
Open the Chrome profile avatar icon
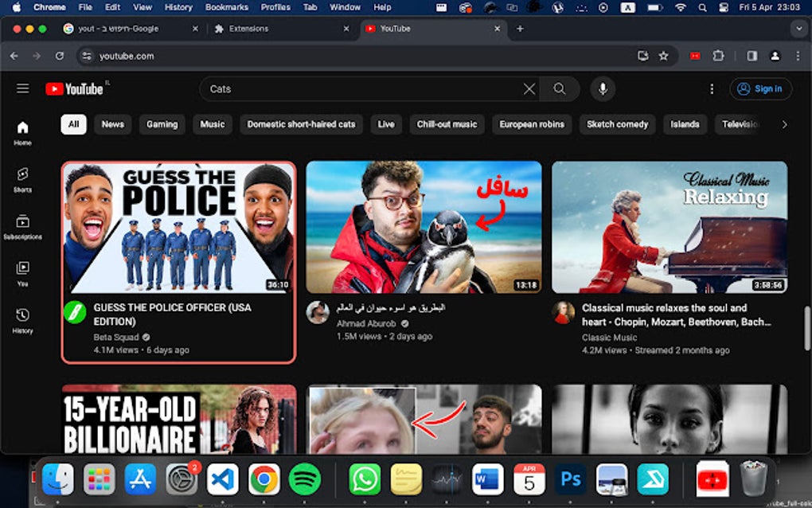(x=775, y=56)
